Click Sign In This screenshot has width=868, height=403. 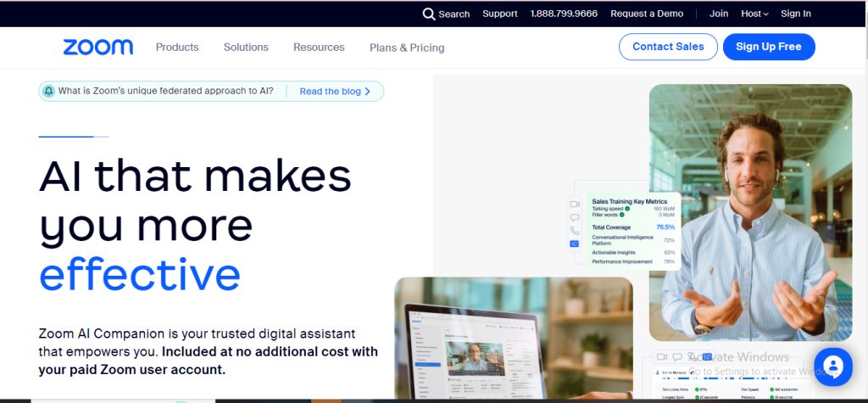pyautogui.click(x=795, y=14)
